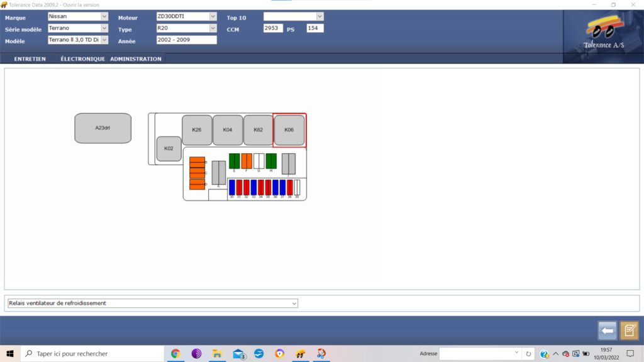Screen dimensions: 644x362
Task: Click gray fuse block labeled A
Action: tap(219, 173)
